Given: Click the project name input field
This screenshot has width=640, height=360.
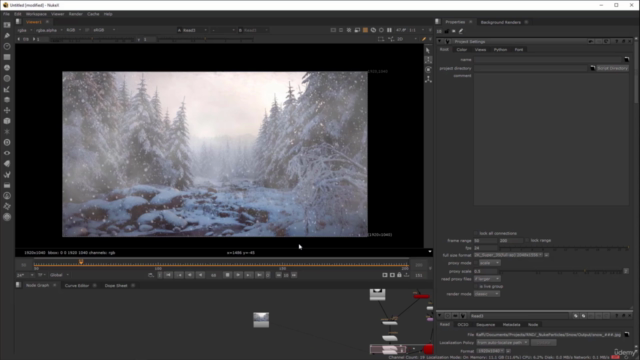Looking at the screenshot, I should [549, 60].
